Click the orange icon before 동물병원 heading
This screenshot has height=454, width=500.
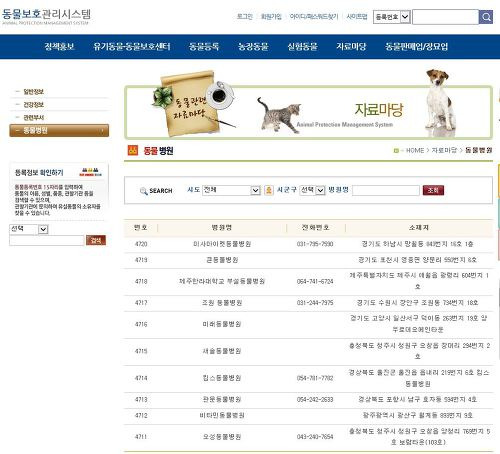click(133, 150)
